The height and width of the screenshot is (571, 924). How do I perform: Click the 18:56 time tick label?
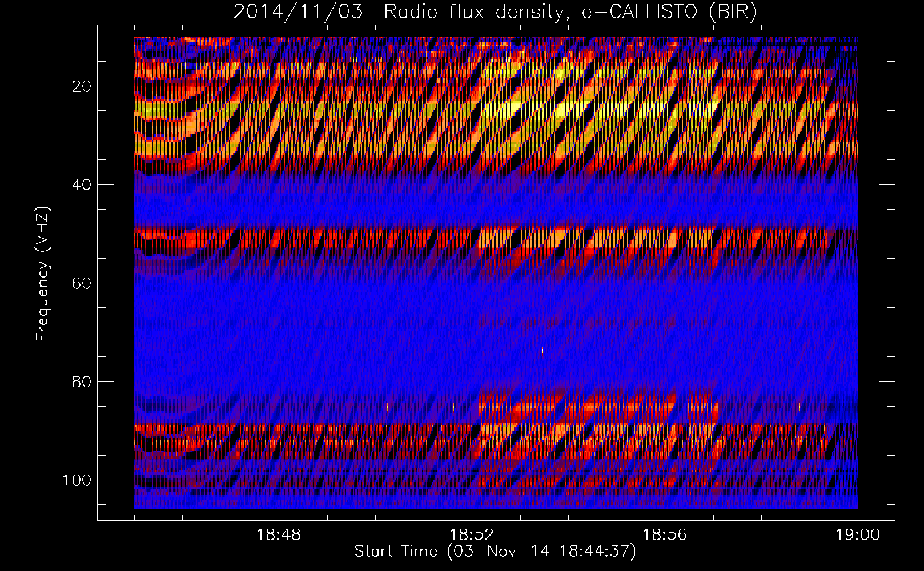[665, 535]
